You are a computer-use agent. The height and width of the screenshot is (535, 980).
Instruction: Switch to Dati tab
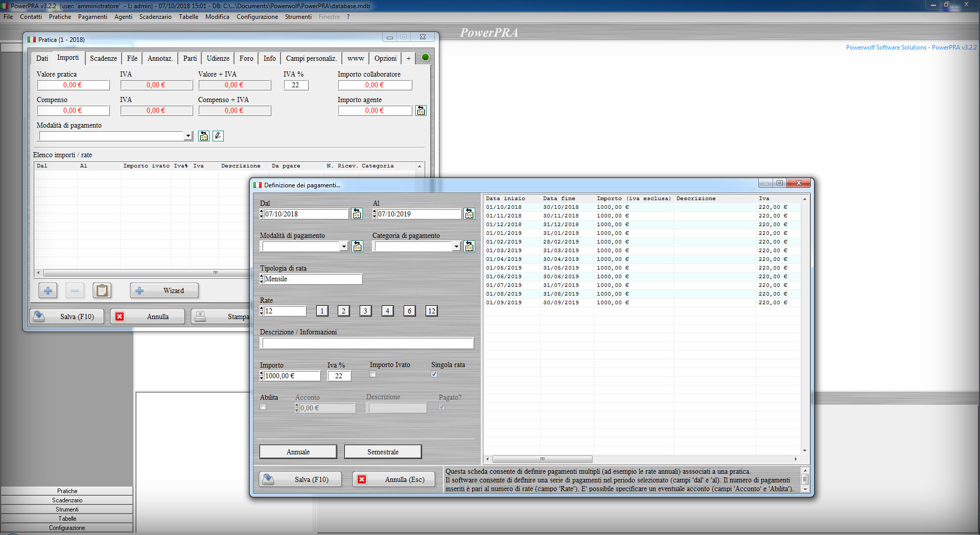[42, 58]
